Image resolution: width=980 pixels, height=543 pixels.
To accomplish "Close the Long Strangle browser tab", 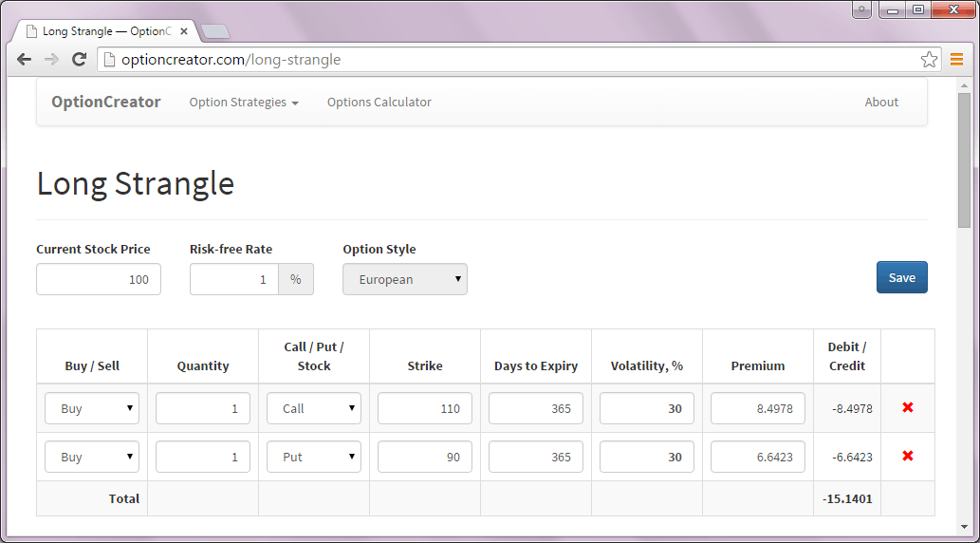I will coord(184,31).
